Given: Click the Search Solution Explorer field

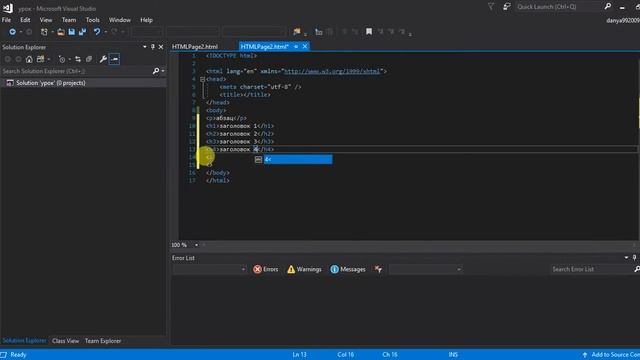Looking at the screenshot, I should pyautogui.click(x=76, y=71).
